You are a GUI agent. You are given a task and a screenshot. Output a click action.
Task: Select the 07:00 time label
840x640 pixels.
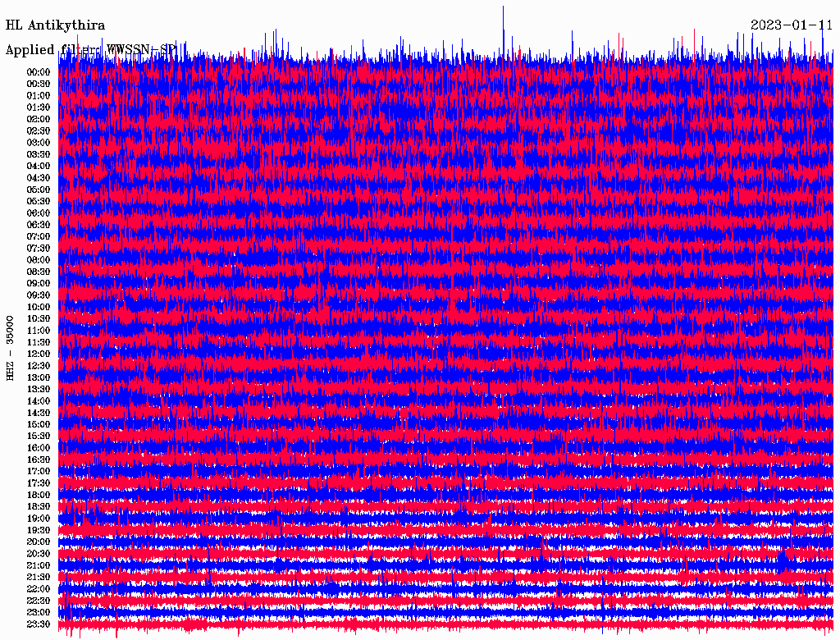pyautogui.click(x=39, y=236)
